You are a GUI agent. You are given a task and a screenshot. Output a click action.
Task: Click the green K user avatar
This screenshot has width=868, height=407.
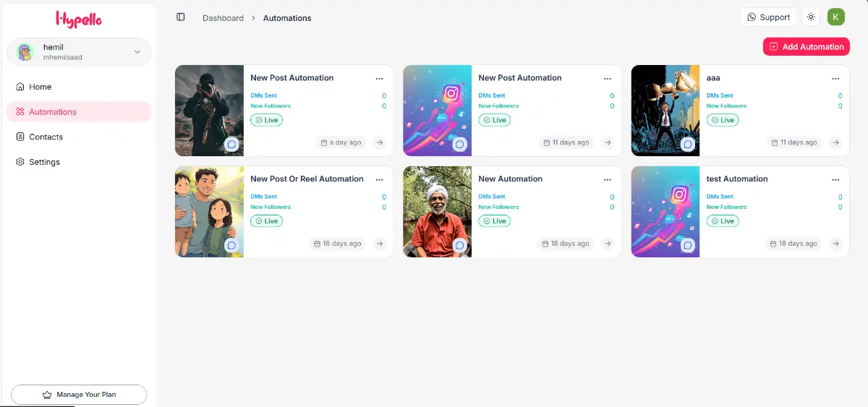[x=836, y=17]
